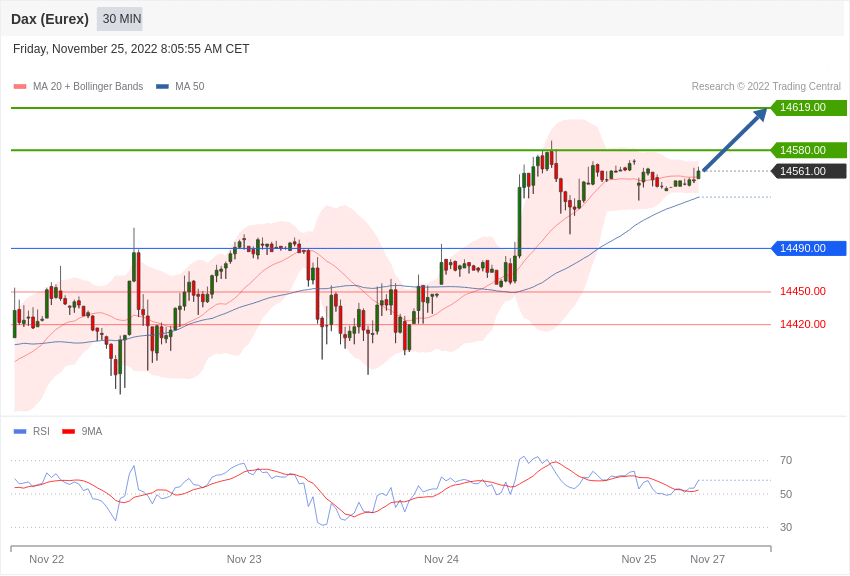The image size is (850, 576).
Task: Click the '9MA' legend label
Action: click(92, 431)
